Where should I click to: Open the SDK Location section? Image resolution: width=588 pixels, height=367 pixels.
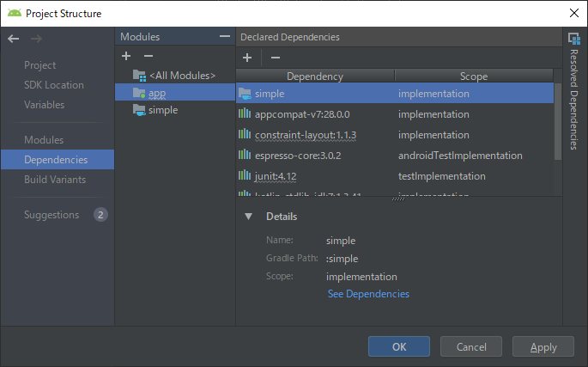tap(54, 85)
